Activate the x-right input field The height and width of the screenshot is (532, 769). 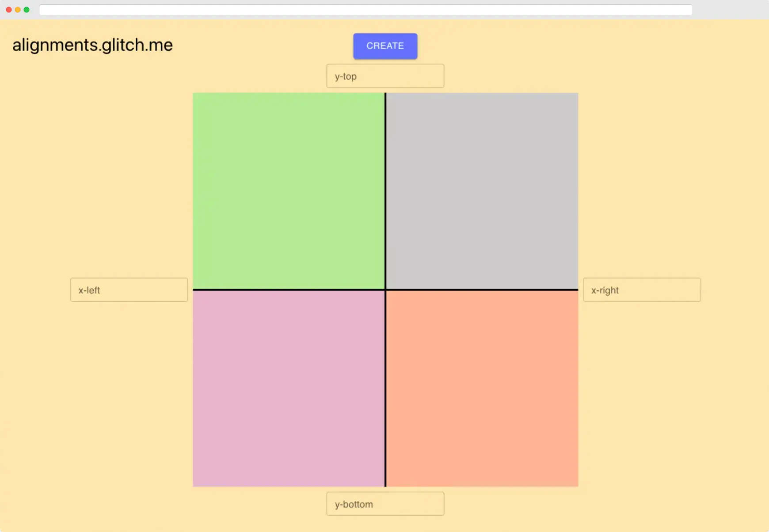pos(641,290)
